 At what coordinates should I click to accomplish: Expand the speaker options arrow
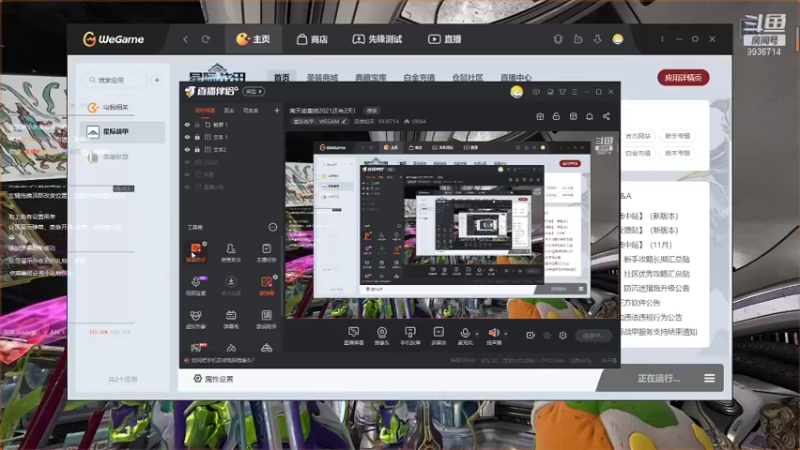pyautogui.click(x=506, y=334)
